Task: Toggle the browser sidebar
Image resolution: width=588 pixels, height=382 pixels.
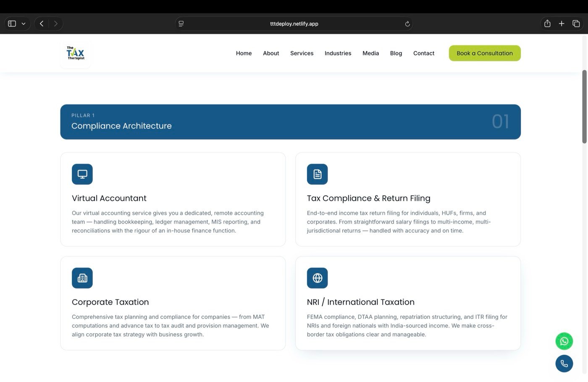Action: (12, 24)
